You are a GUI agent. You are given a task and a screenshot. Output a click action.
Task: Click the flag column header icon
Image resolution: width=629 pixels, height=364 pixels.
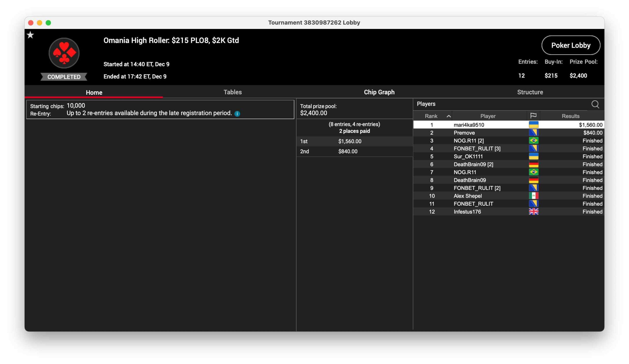coord(533,116)
